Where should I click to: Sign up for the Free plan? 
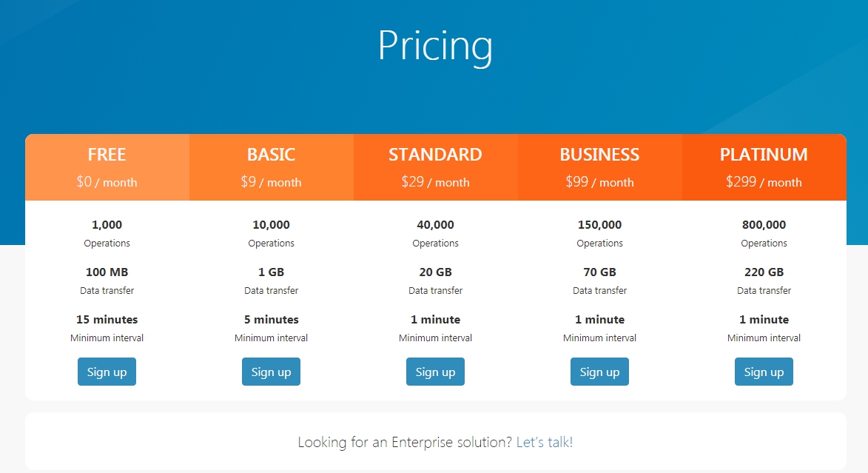tap(107, 372)
